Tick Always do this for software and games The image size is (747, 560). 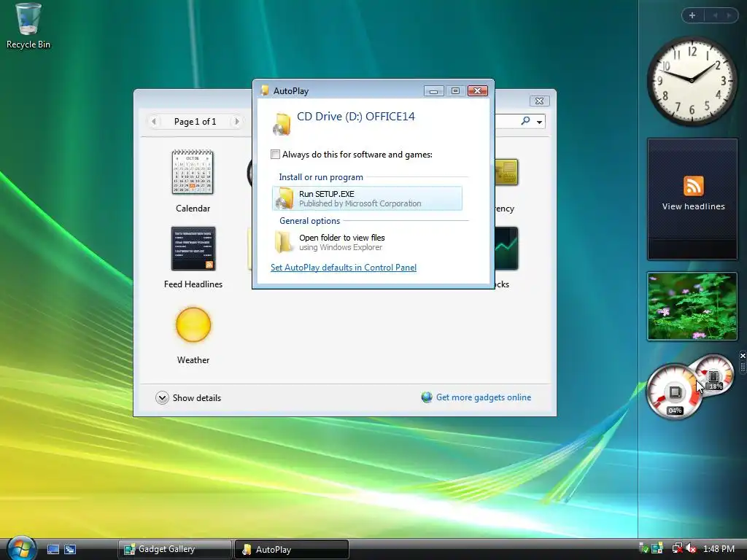point(275,155)
